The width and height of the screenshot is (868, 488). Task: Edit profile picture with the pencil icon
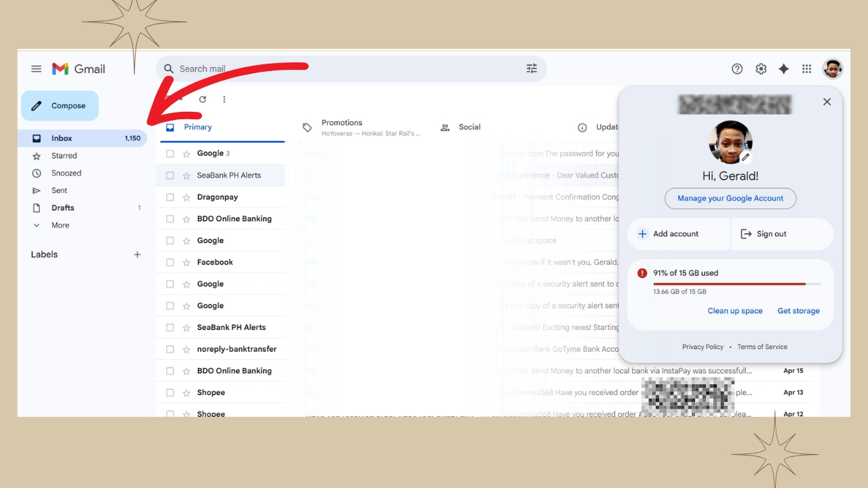(x=745, y=157)
